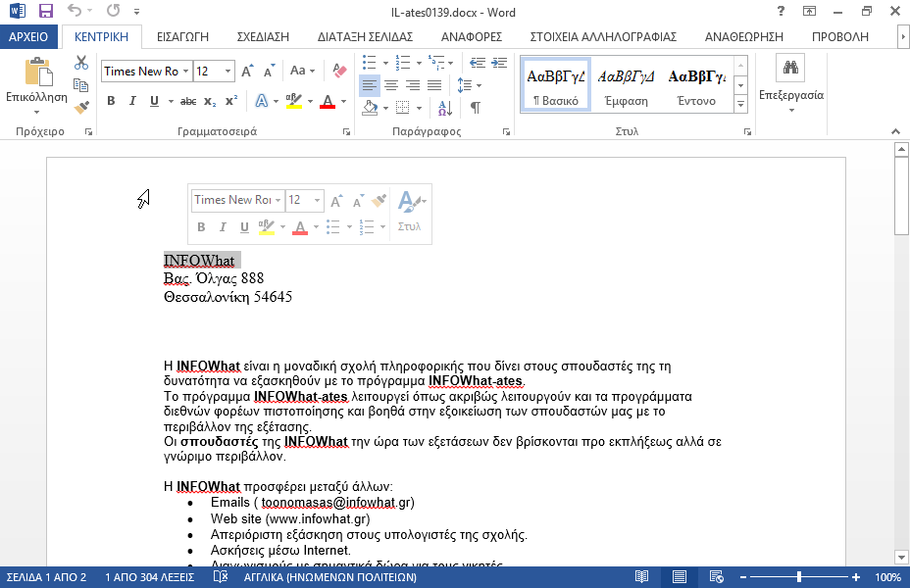Image resolution: width=910 pixels, height=588 pixels.
Task: Open the ribbon font name dropdown
Action: click(x=185, y=72)
